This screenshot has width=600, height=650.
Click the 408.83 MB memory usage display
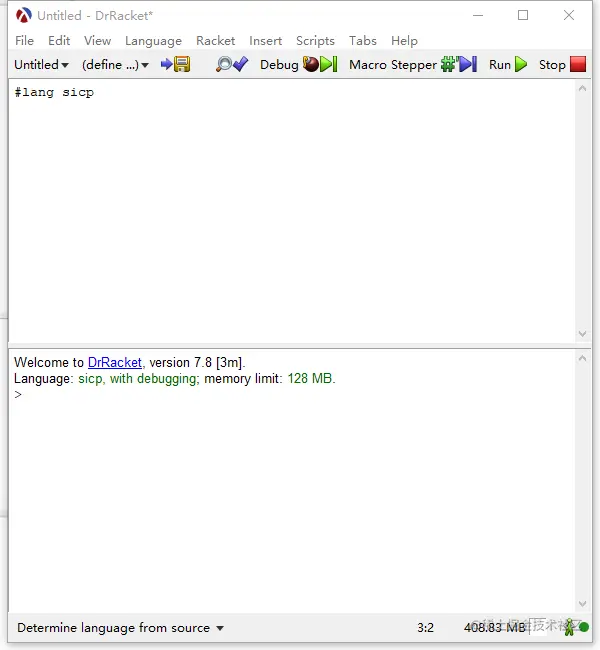[495, 628]
